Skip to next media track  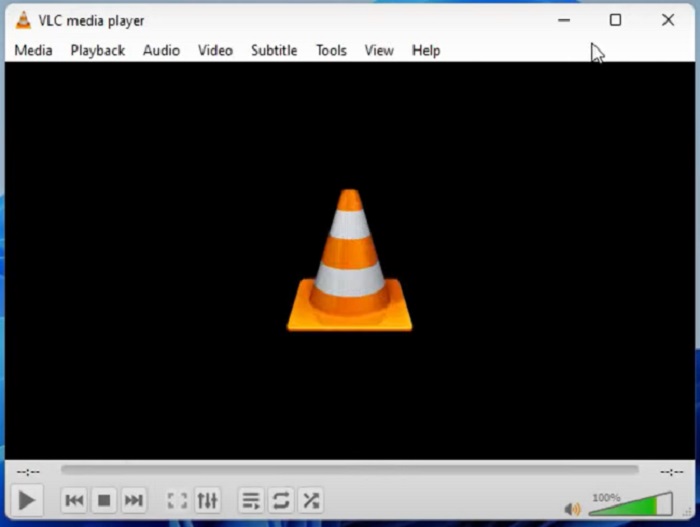(x=133, y=500)
